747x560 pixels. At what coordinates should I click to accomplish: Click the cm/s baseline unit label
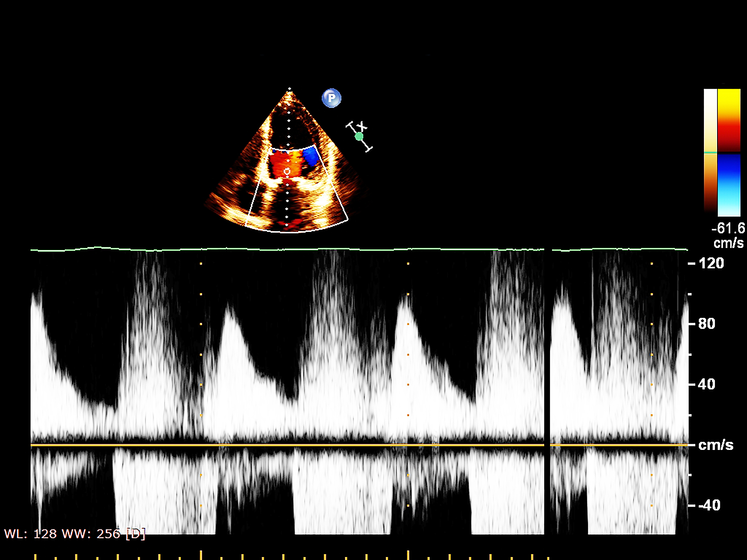pyautogui.click(x=716, y=445)
